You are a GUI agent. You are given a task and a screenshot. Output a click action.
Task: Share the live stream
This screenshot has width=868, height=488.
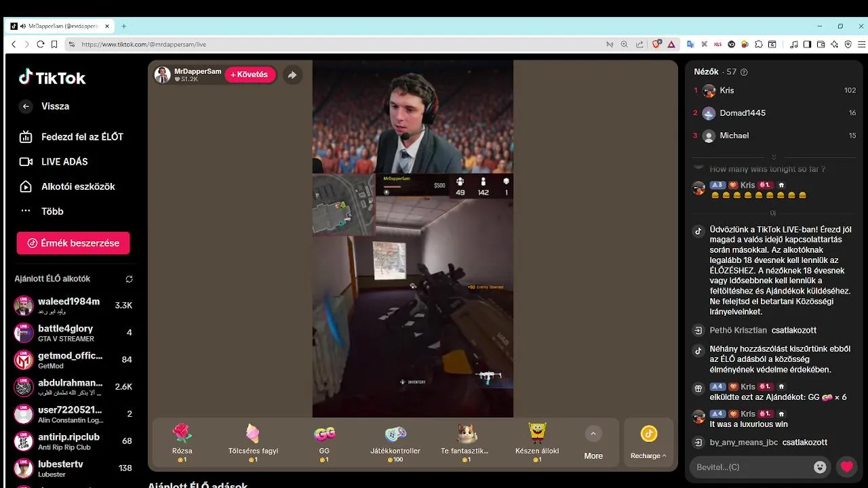(x=292, y=75)
